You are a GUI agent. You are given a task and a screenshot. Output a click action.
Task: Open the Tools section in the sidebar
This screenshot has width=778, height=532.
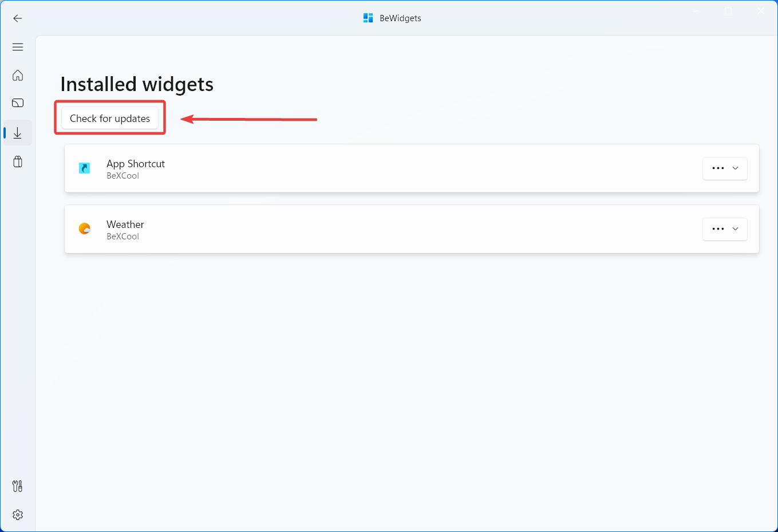pos(18,486)
